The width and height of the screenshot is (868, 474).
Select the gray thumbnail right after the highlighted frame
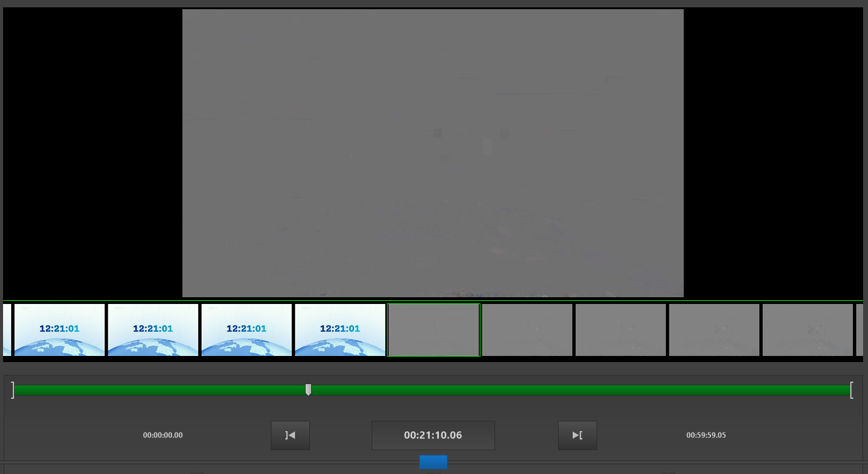tap(527, 330)
